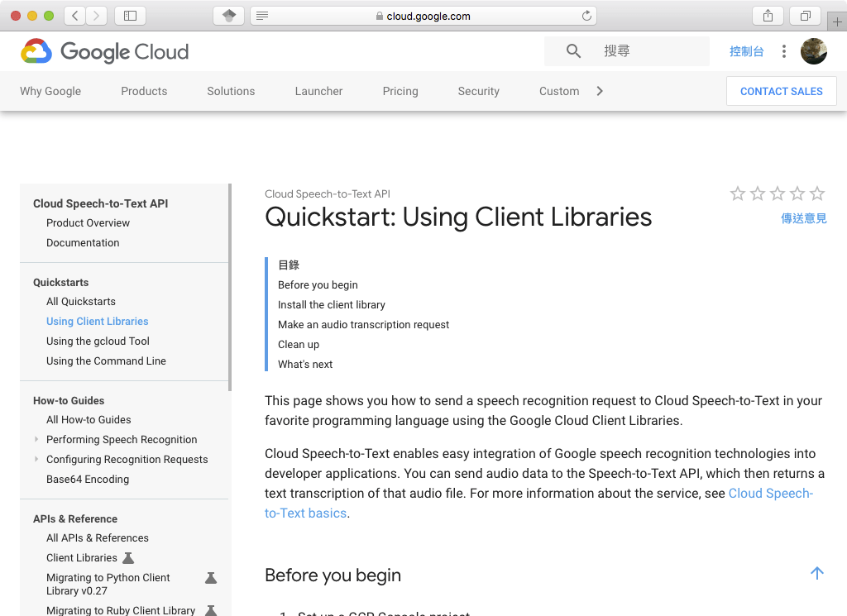Open the Why Google menu

tap(50, 91)
